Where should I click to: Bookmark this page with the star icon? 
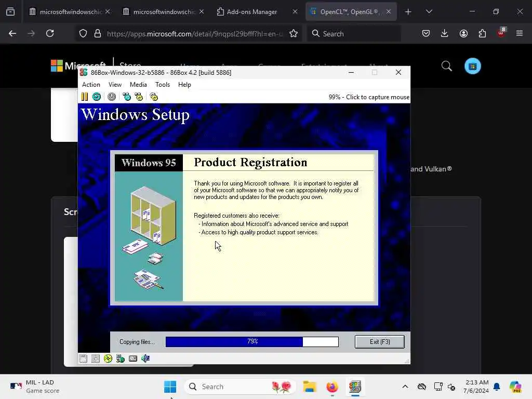point(294,34)
